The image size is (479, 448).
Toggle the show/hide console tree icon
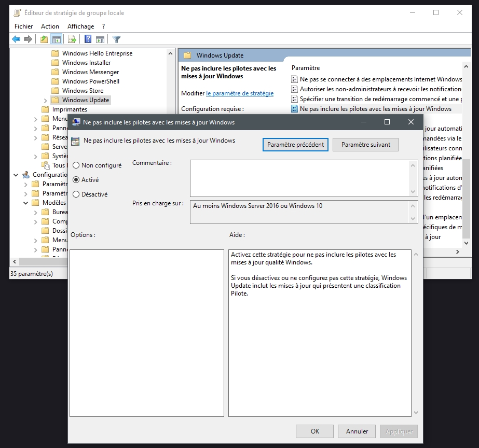tap(56, 39)
